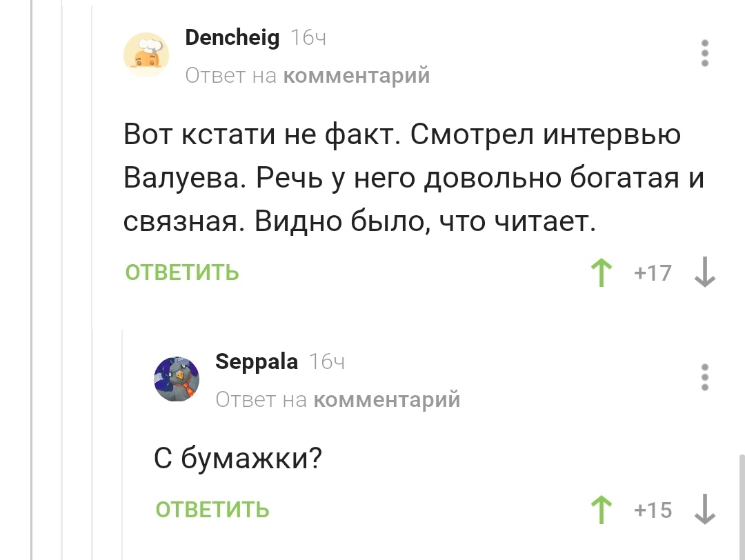Follow "комментарий" link in Seppala's header
This screenshot has height=560, width=745.
pyautogui.click(x=386, y=399)
